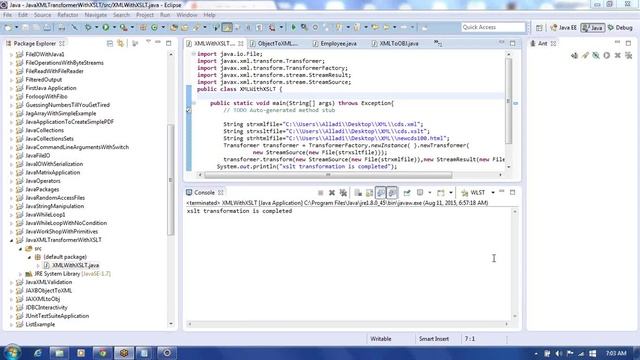Toggle Pin Console
The height and width of the screenshot is (360, 640).
(407, 193)
